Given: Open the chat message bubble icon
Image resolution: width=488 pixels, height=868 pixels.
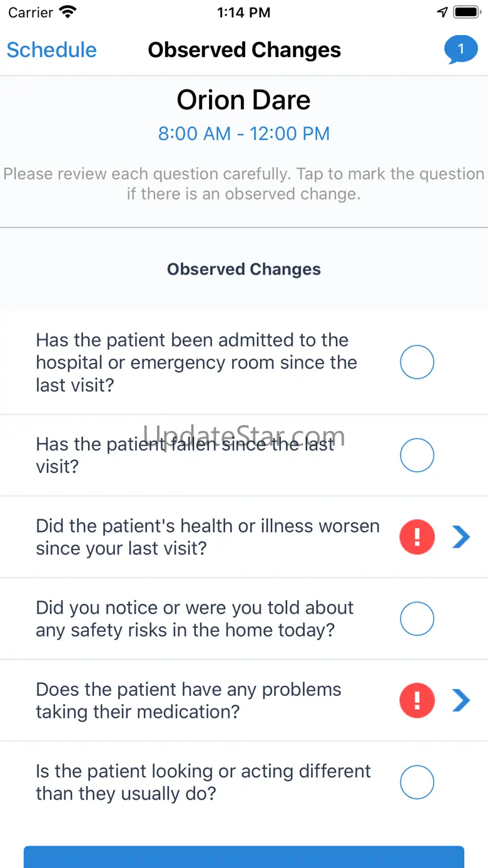Looking at the screenshot, I should [460, 49].
